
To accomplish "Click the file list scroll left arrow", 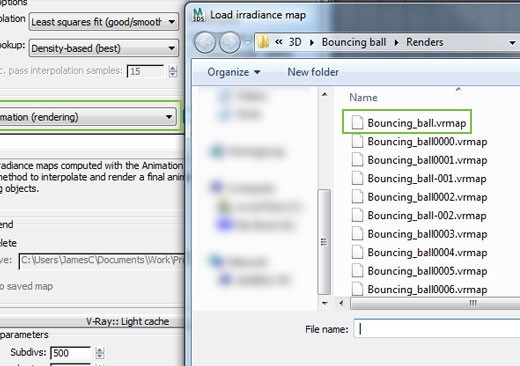I will point(341,303).
